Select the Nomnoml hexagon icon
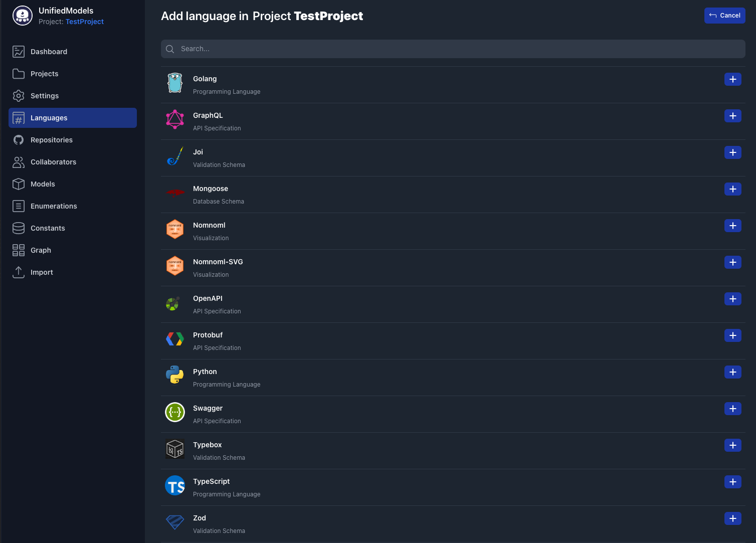 pos(174,229)
